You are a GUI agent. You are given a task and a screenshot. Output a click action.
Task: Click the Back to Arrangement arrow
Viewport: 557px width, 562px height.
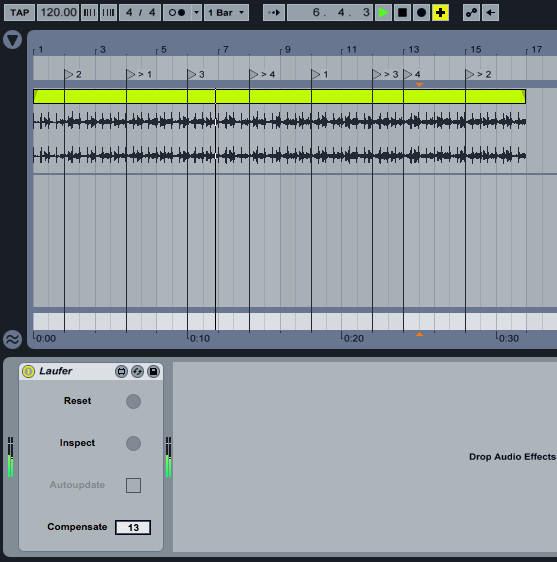click(490, 13)
